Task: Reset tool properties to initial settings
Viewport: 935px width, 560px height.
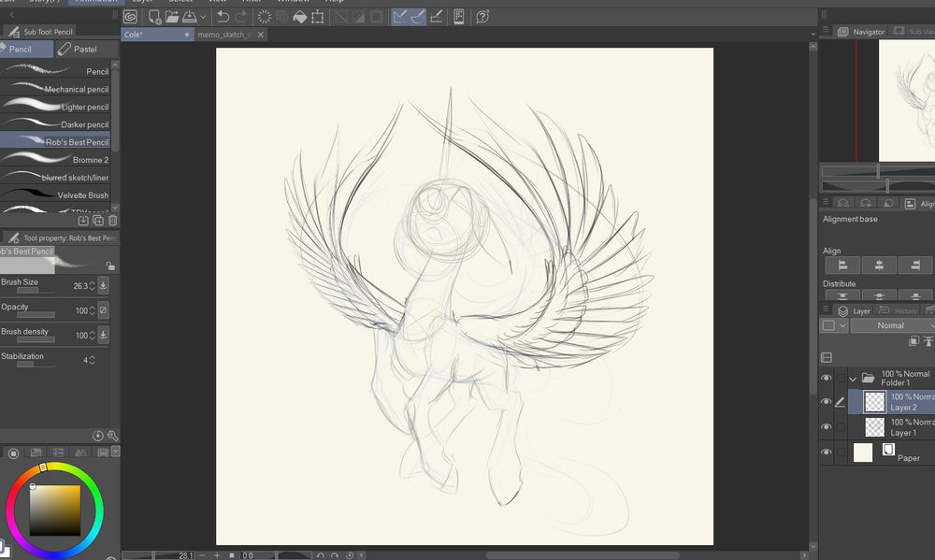Action: 98,436
